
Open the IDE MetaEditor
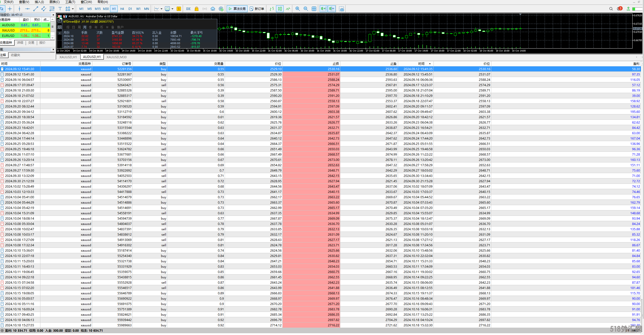pyautogui.click(x=188, y=9)
